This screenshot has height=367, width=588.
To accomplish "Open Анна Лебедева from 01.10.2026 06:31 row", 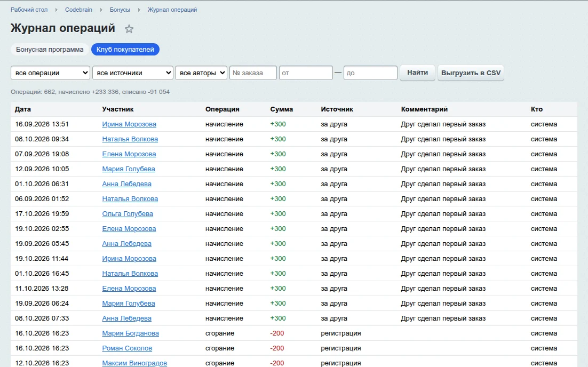I will tap(127, 184).
